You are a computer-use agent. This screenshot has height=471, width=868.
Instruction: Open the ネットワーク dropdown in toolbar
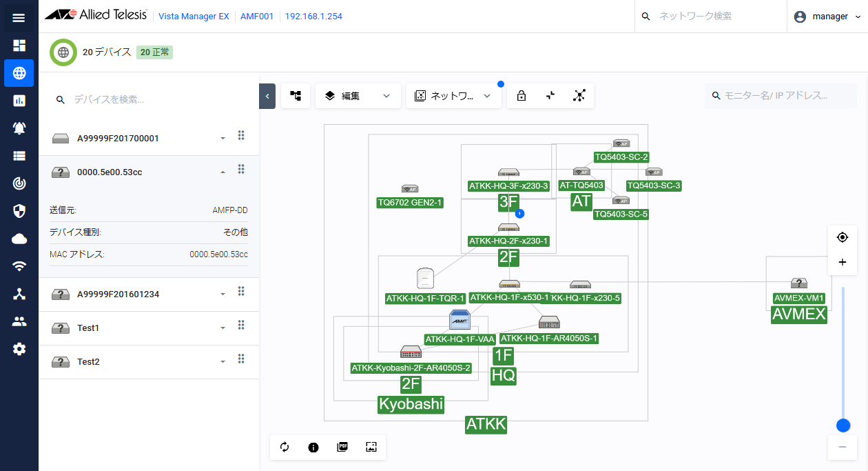coord(454,96)
